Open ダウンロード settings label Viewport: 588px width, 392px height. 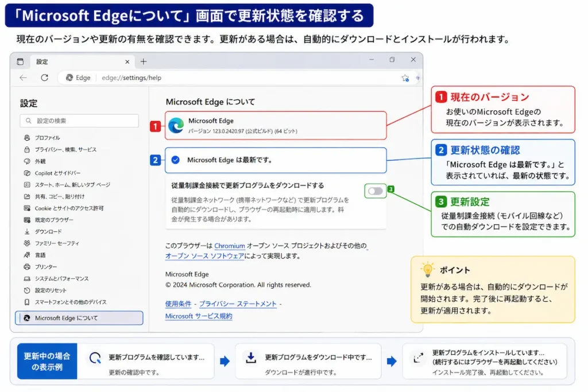(48, 232)
